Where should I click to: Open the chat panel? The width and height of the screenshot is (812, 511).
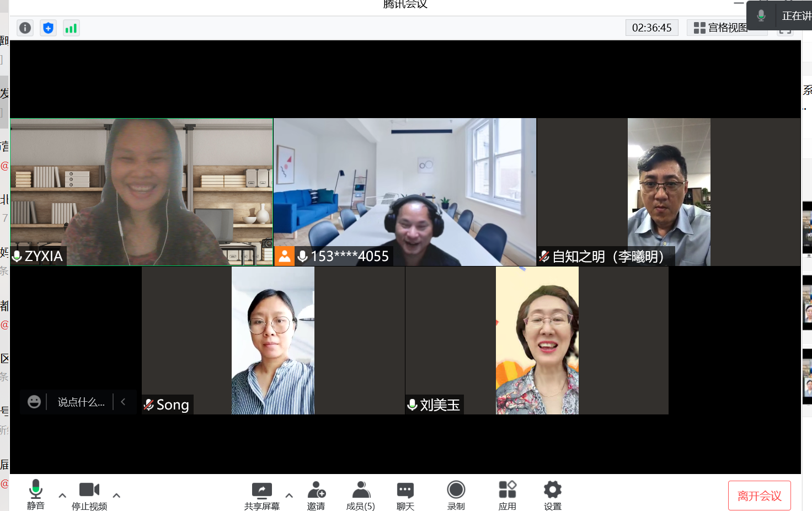point(405,495)
